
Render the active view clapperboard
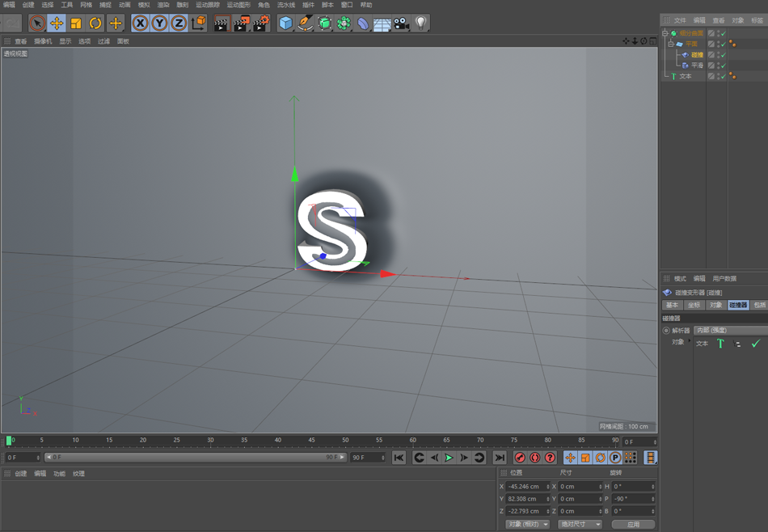[222, 23]
